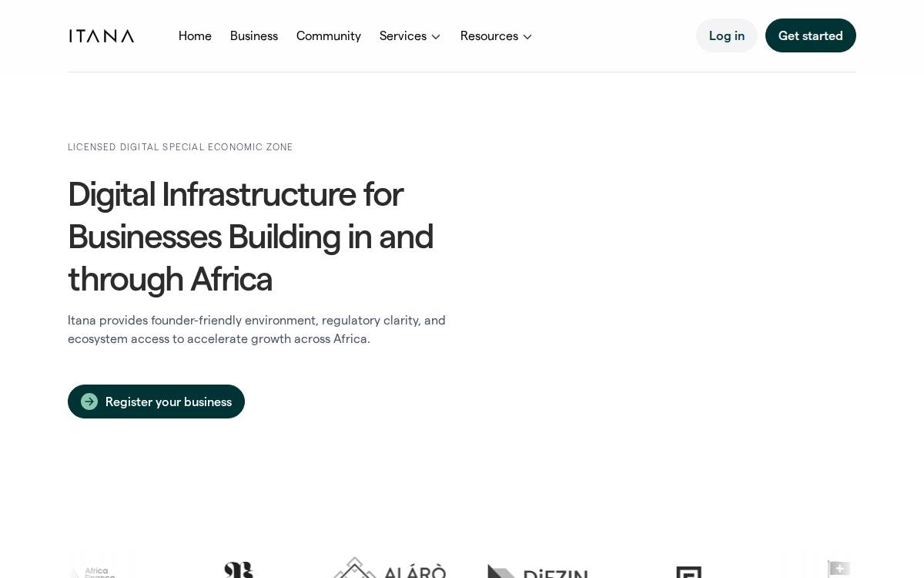
Task: Expand the Services dropdown menu
Action: 410,35
